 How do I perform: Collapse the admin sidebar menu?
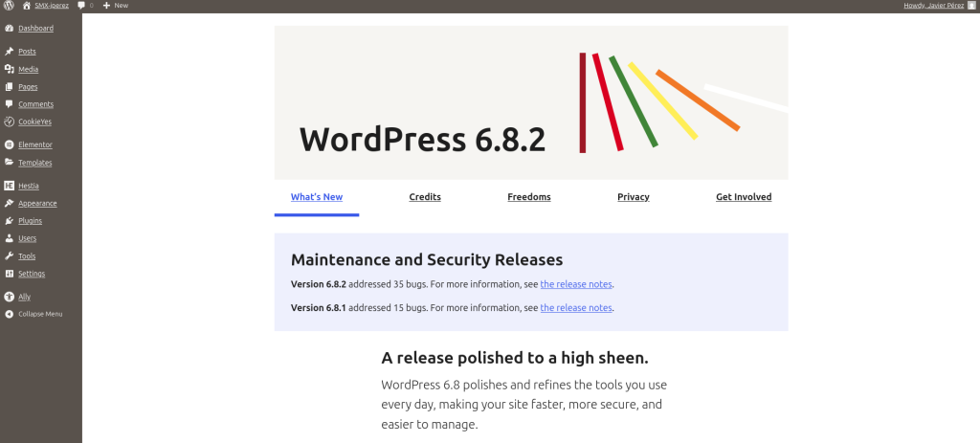(34, 314)
